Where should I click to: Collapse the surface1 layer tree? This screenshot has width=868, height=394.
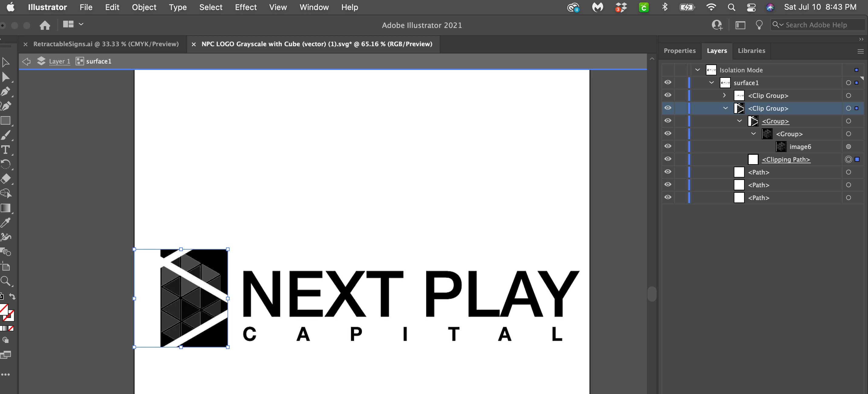point(711,83)
